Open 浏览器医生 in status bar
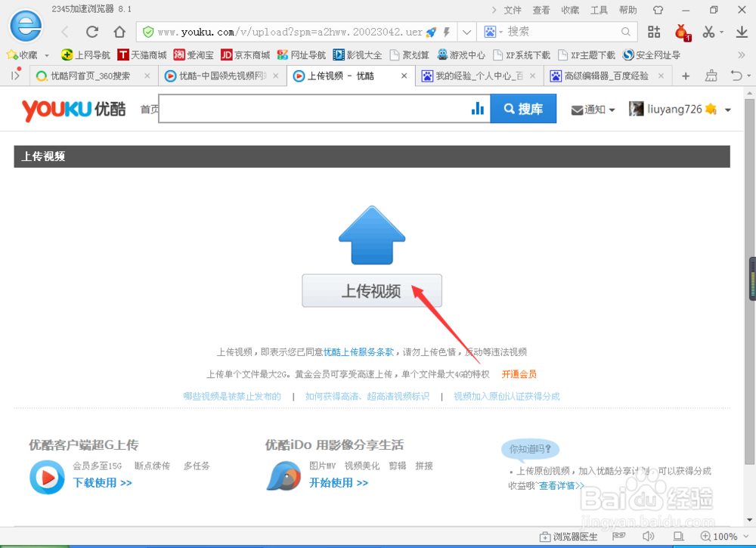 point(569,537)
